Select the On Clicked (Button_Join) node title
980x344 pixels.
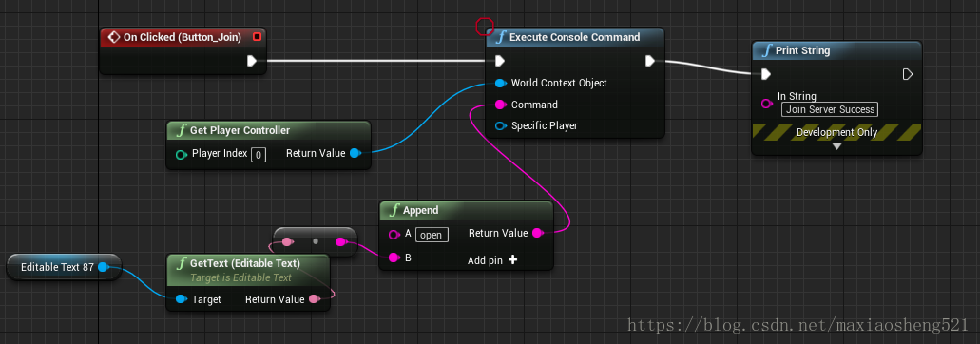[182, 37]
